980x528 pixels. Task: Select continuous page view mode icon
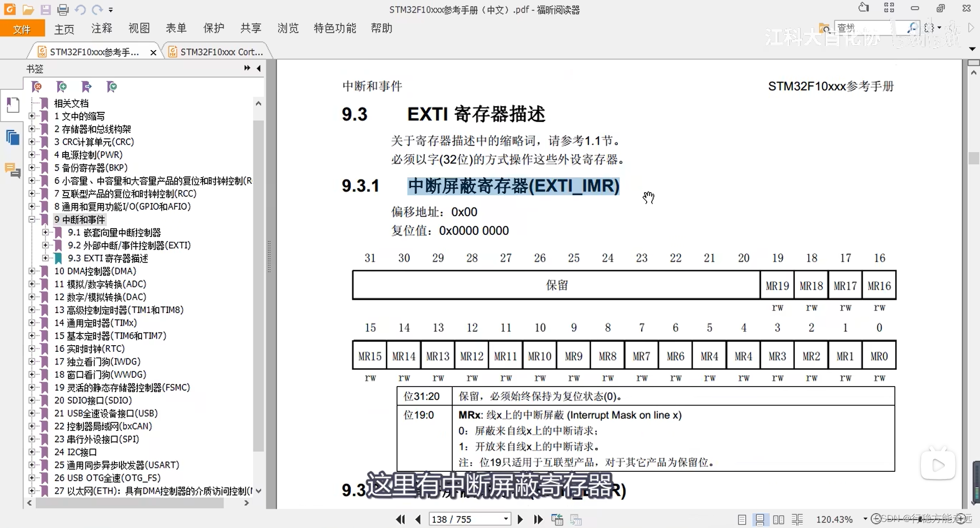[x=760, y=519]
